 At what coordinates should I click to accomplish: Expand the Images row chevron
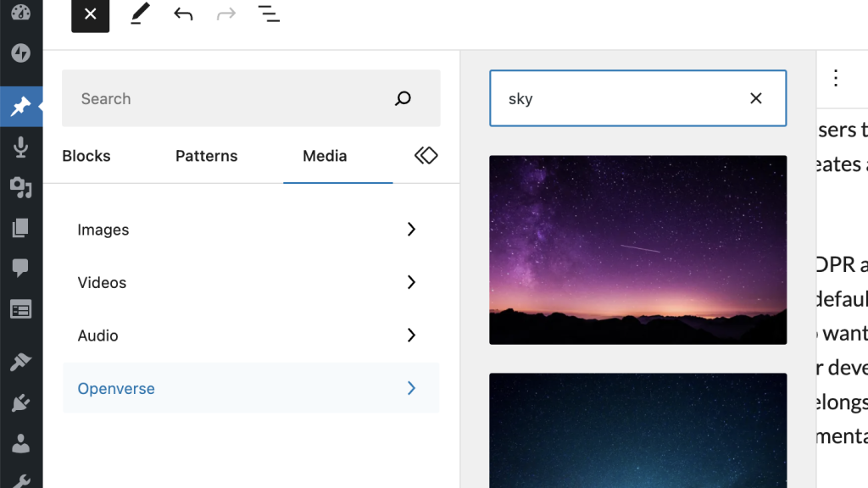coord(411,229)
